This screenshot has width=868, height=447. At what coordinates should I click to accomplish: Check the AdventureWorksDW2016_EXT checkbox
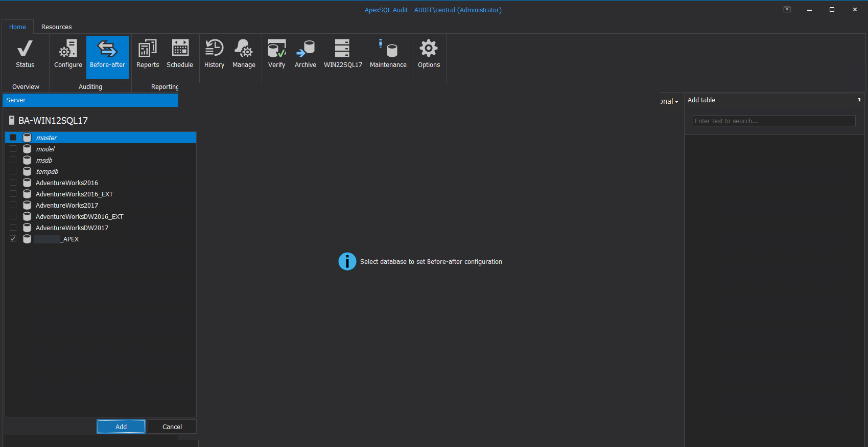(x=13, y=216)
